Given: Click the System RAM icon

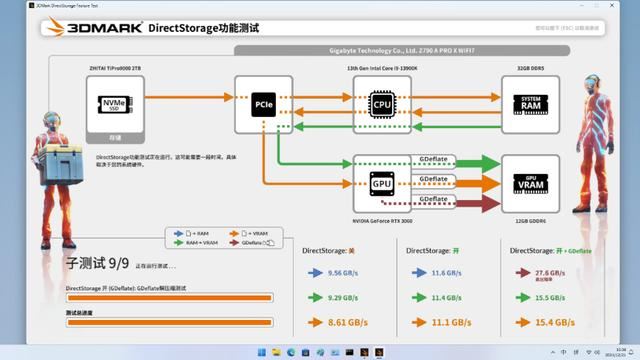Looking at the screenshot, I should point(530,104).
